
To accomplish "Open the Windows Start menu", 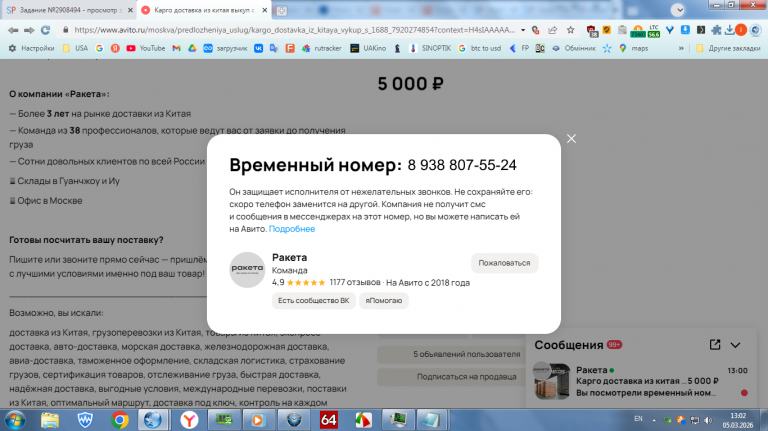I will tap(15, 420).
